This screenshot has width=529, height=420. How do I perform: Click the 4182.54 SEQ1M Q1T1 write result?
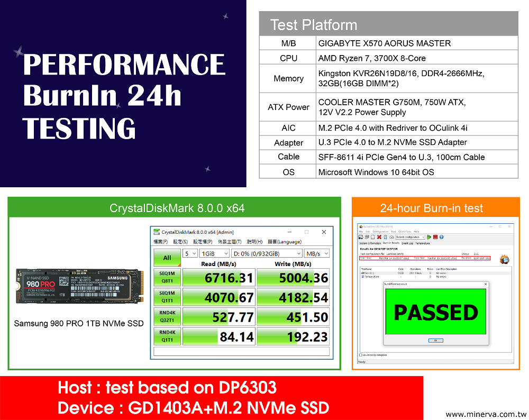(x=293, y=297)
